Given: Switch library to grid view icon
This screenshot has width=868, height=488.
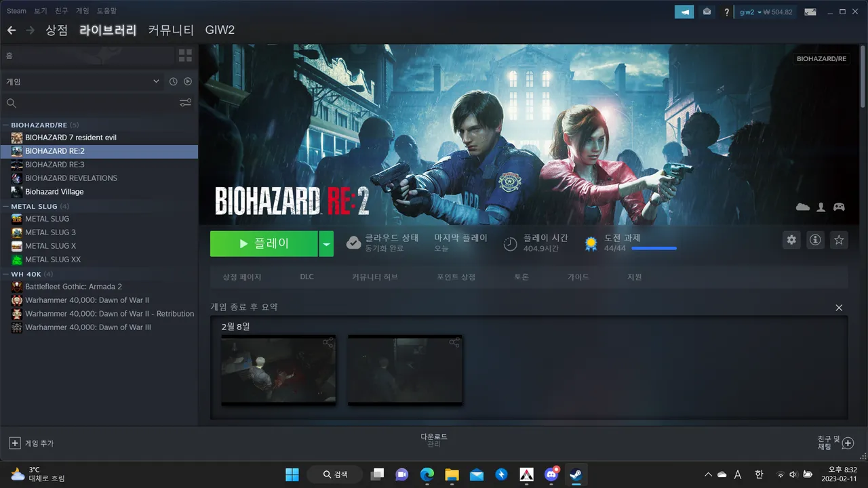Looking at the screenshot, I should tap(185, 56).
